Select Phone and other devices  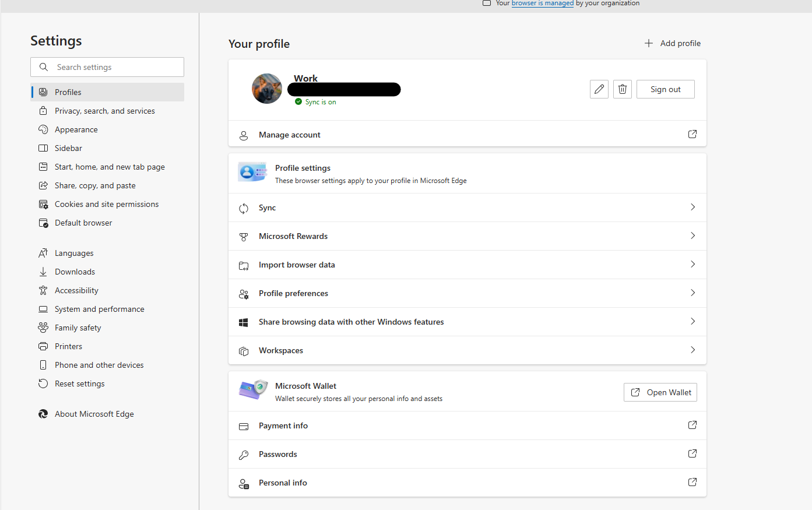pyautogui.click(x=107, y=365)
